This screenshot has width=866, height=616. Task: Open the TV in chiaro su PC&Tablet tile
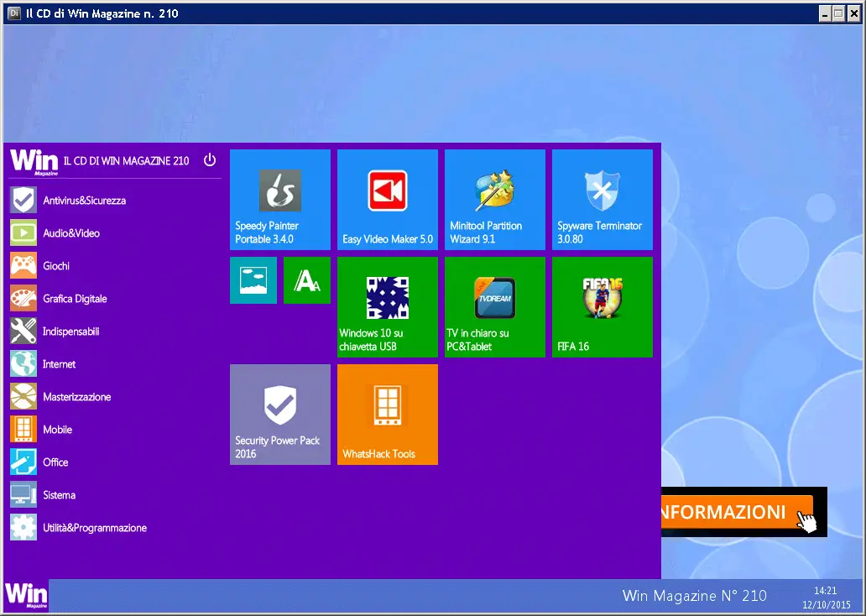pos(495,307)
